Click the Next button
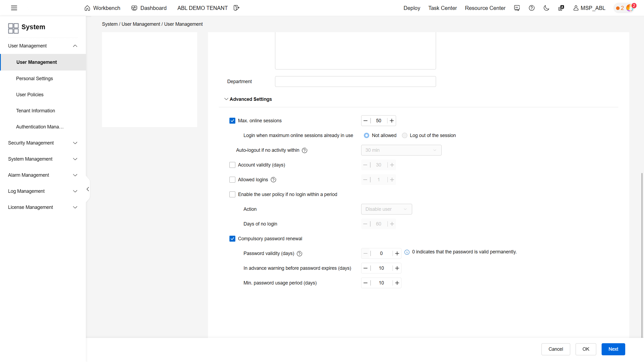Image resolution: width=644 pixels, height=362 pixels. click(613, 349)
